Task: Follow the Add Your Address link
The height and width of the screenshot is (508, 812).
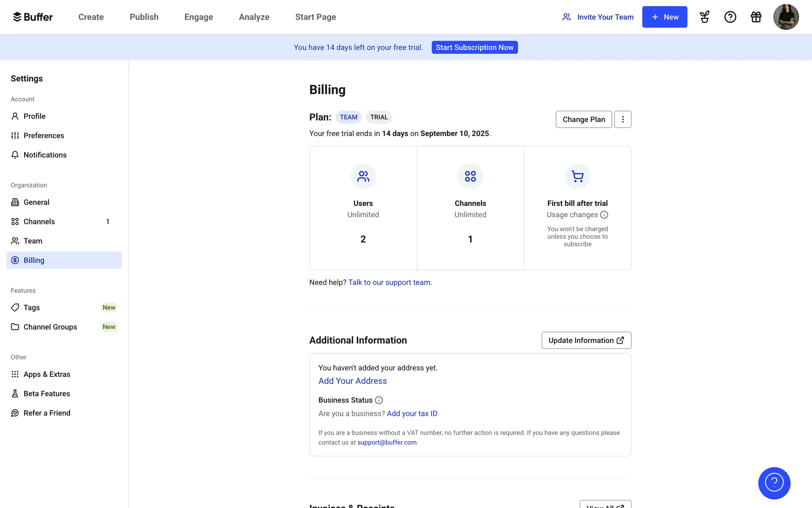Action: [352, 381]
